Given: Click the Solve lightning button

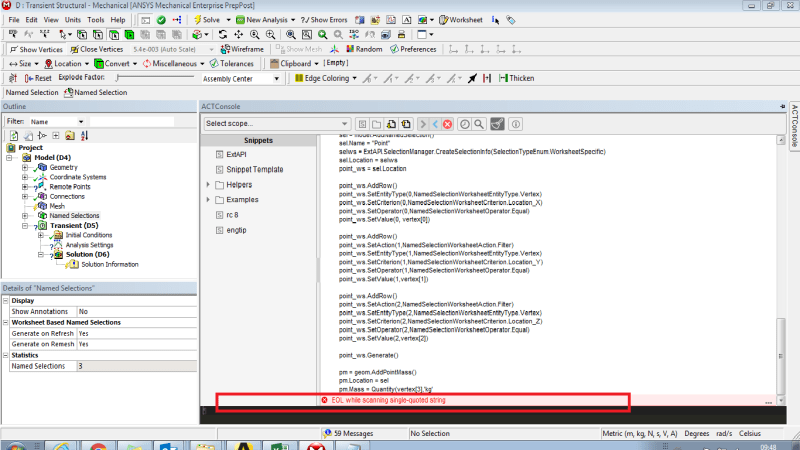Looking at the screenshot, I should 207,20.
